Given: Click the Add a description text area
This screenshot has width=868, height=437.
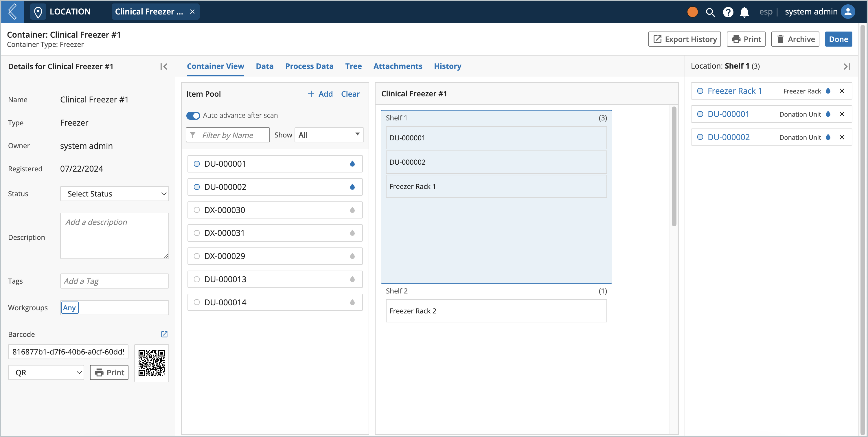Looking at the screenshot, I should click(115, 236).
